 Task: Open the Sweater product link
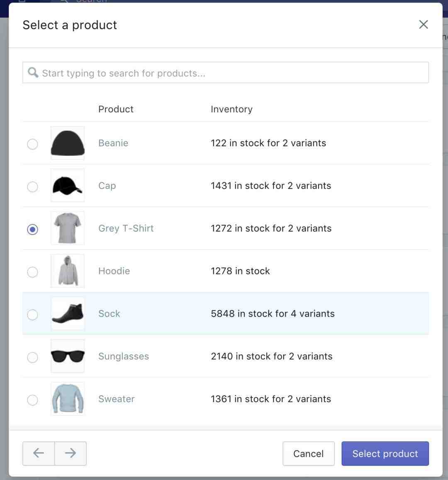pos(117,399)
